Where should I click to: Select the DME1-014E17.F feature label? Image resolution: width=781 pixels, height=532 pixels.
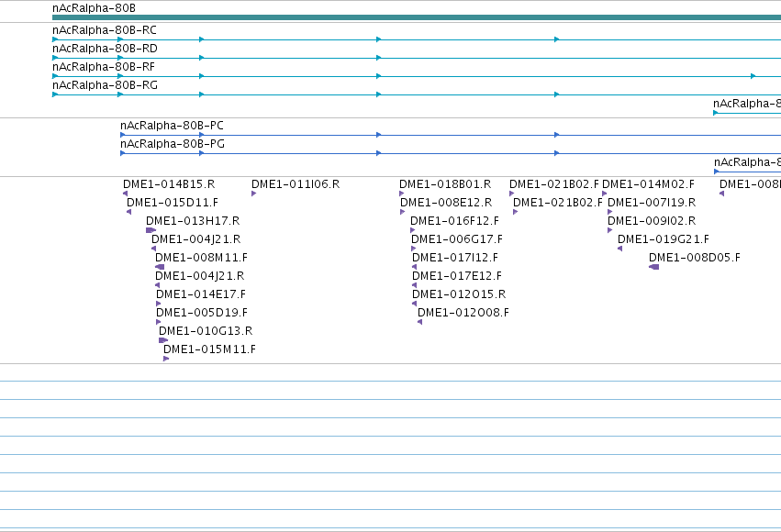201,294
